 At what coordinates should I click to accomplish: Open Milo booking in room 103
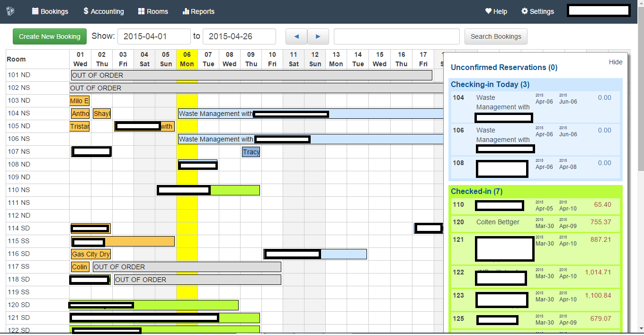tap(80, 101)
